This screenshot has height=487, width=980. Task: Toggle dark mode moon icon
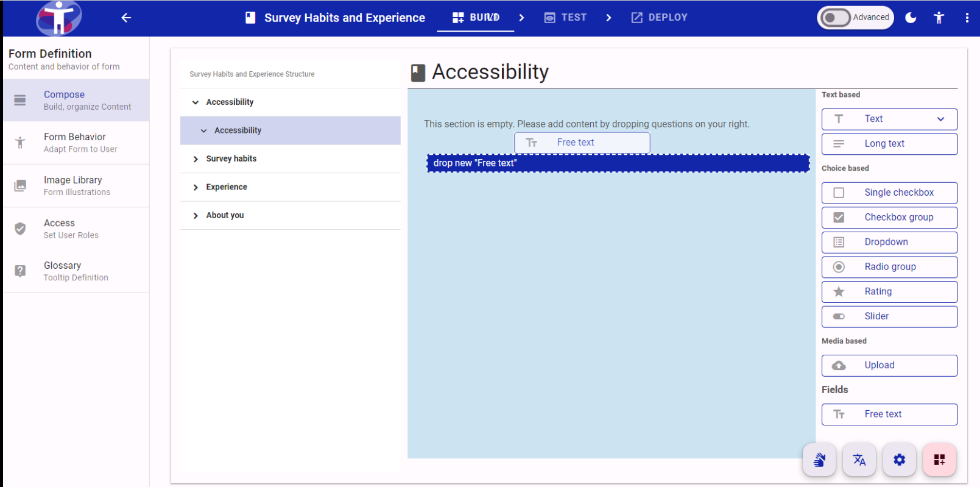pos(911,18)
